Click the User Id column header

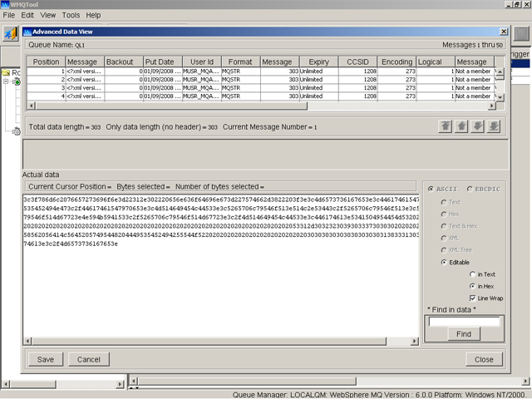click(202, 62)
